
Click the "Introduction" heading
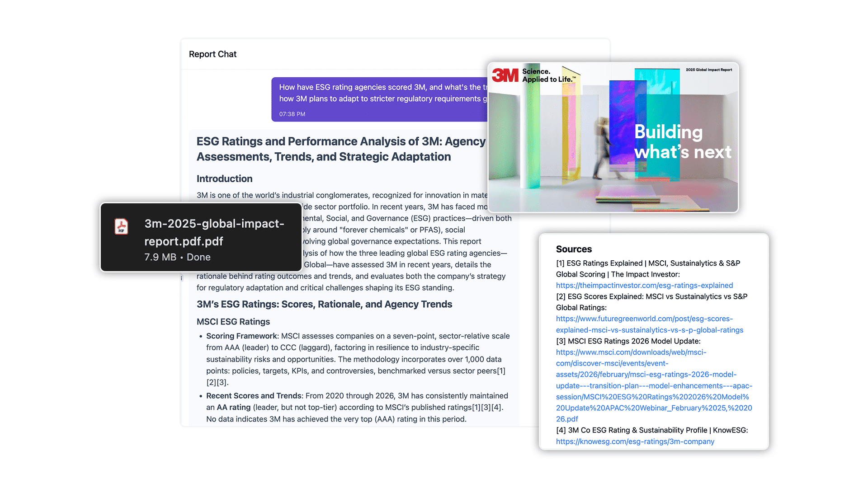pos(224,179)
